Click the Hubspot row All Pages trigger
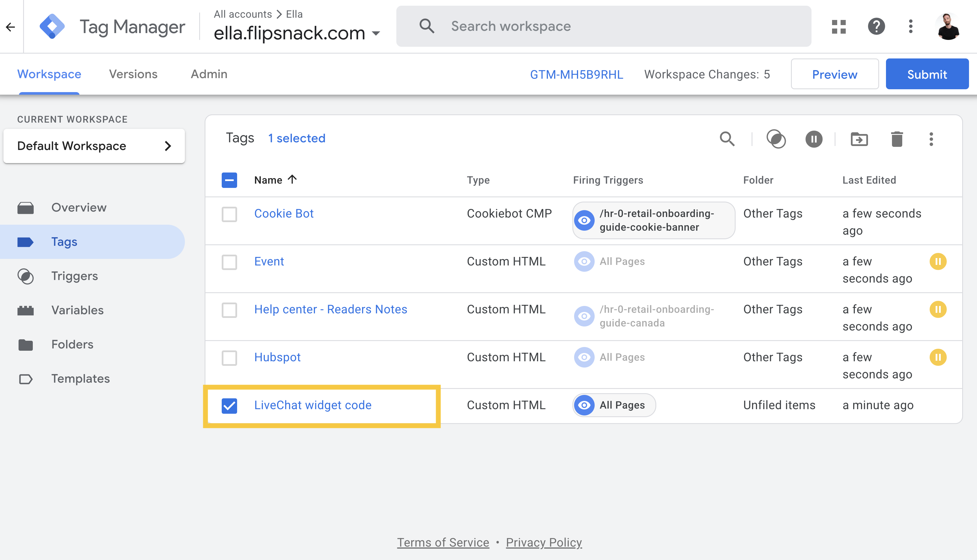The width and height of the screenshot is (977, 560). [x=609, y=357]
